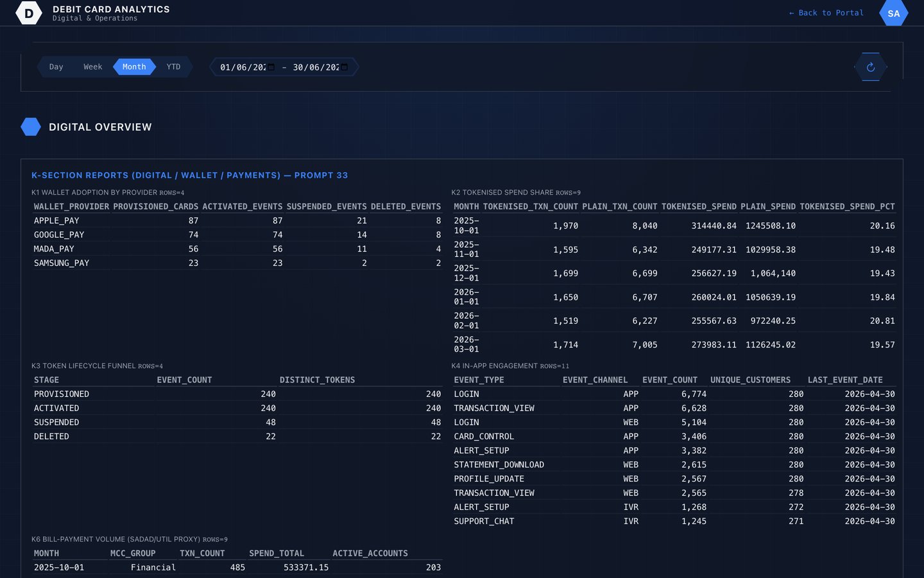The image size is (924, 578).
Task: Click K6 Bill-Payment Volume title
Action: [x=130, y=539]
